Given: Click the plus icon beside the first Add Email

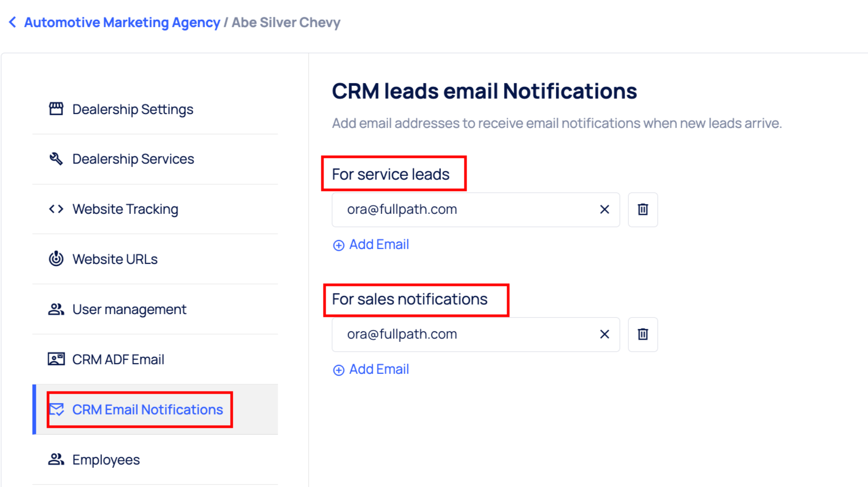Looking at the screenshot, I should (x=339, y=245).
